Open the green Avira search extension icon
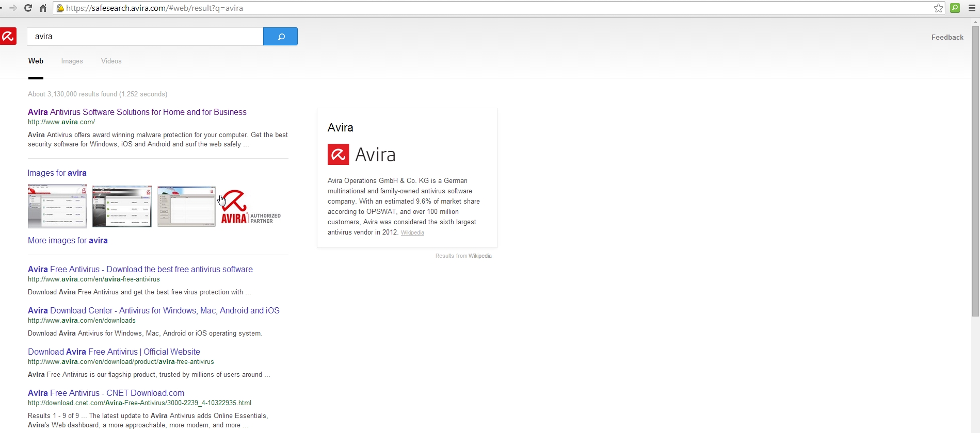This screenshot has width=980, height=433. point(955,8)
